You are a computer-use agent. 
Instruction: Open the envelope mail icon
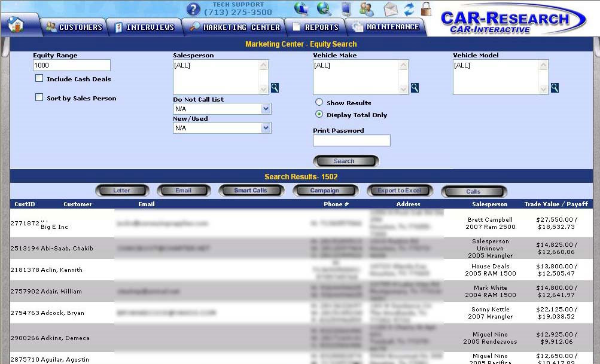tap(391, 9)
